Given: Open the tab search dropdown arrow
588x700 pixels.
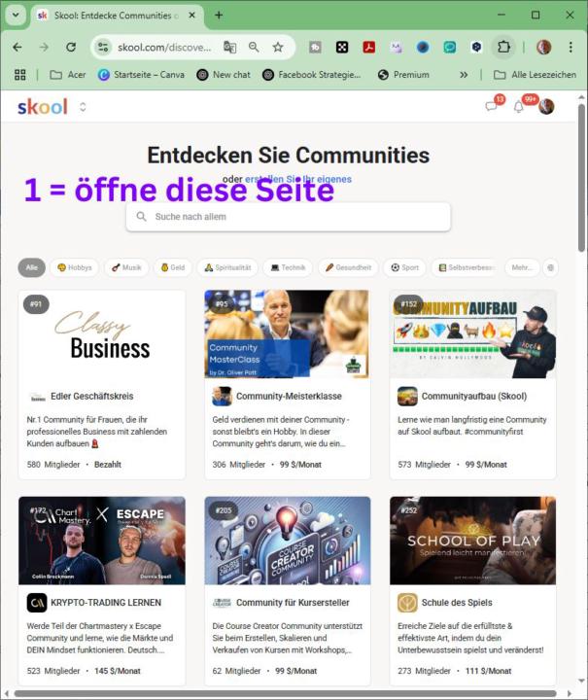Looking at the screenshot, I should point(16,16).
